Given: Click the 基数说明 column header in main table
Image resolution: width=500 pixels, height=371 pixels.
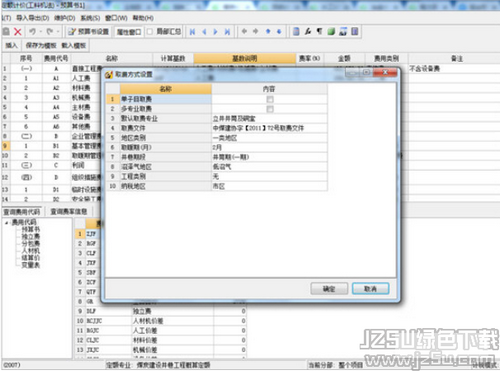Looking at the screenshot, I should coord(245,59).
